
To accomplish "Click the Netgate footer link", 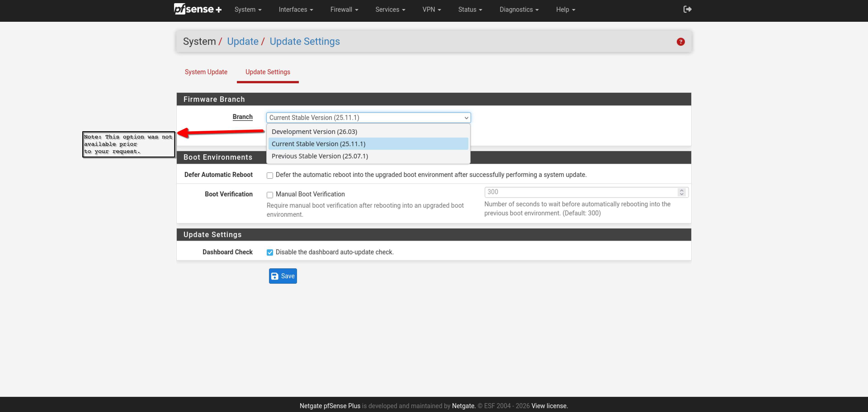I will pos(463,406).
